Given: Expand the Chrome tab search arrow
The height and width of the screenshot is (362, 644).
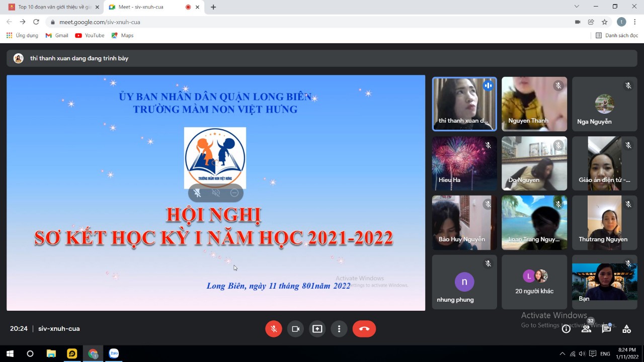Looking at the screenshot, I should point(577,7).
